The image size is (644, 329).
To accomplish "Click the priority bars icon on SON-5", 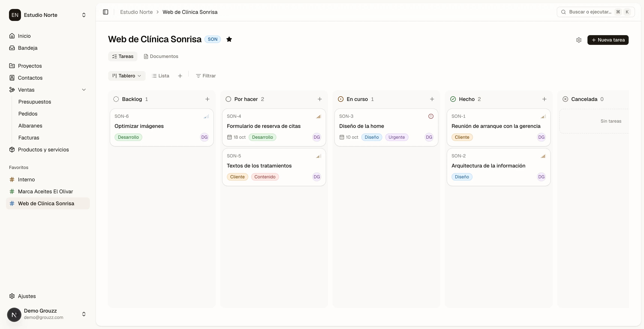I will (x=318, y=156).
